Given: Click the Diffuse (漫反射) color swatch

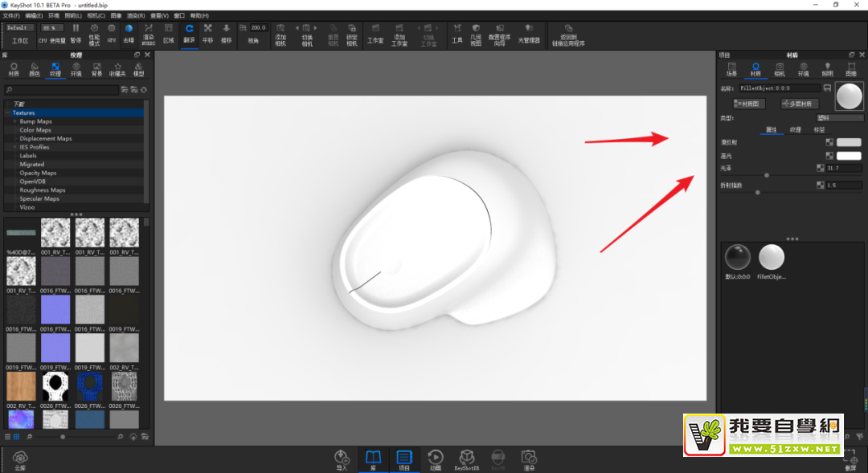Looking at the screenshot, I should [849, 142].
